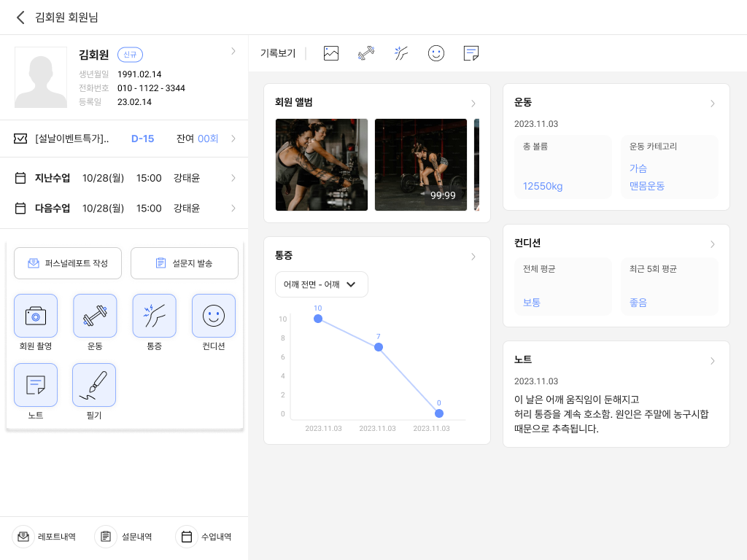
Task: Click the birthdate 1991.02.14
Action: [x=139, y=74]
